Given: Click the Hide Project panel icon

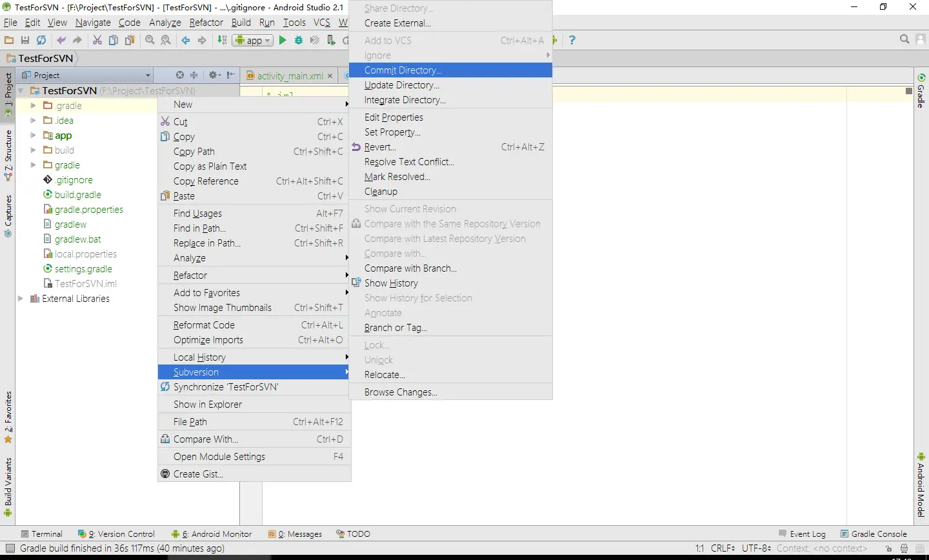Looking at the screenshot, I should (x=231, y=75).
